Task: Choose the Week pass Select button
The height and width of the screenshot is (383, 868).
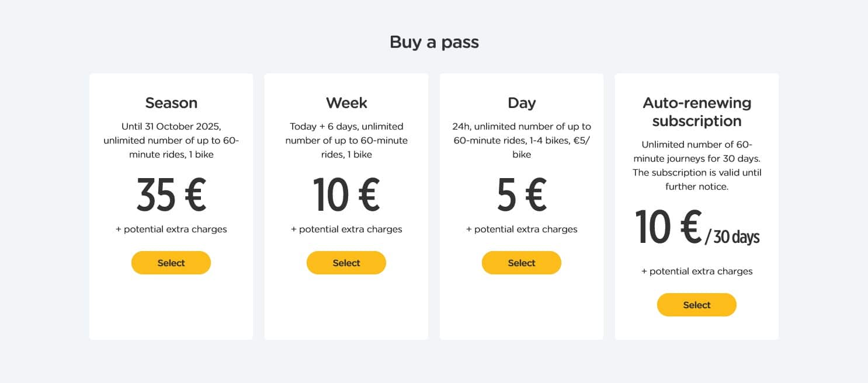Action: coord(346,263)
